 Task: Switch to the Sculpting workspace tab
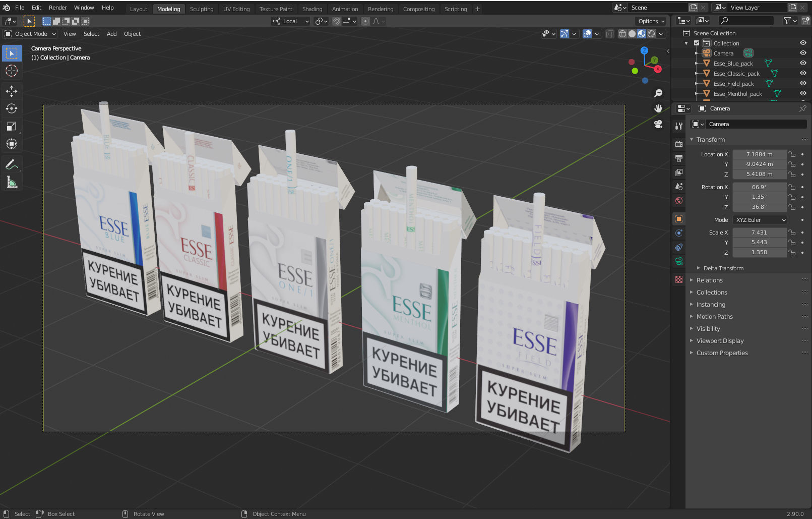(x=202, y=9)
